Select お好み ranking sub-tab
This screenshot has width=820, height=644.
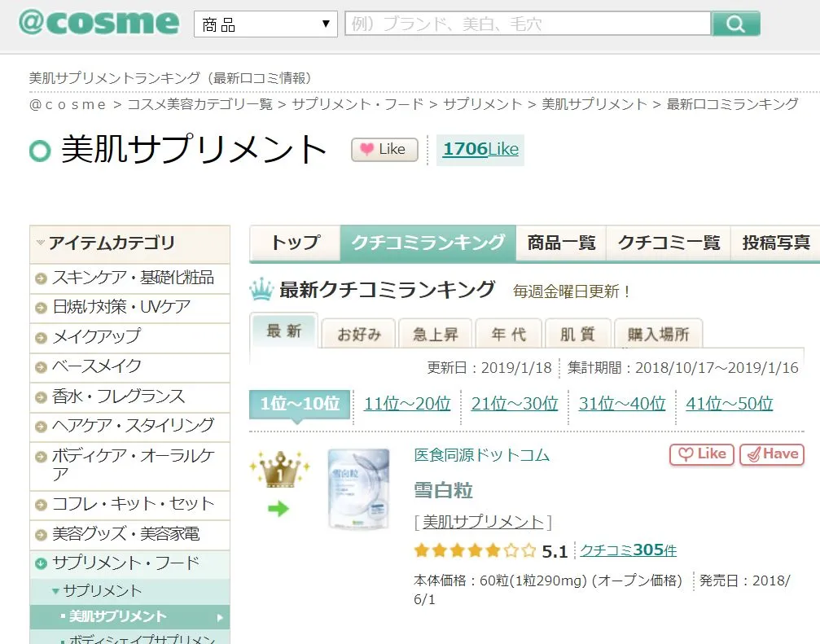pos(359,334)
